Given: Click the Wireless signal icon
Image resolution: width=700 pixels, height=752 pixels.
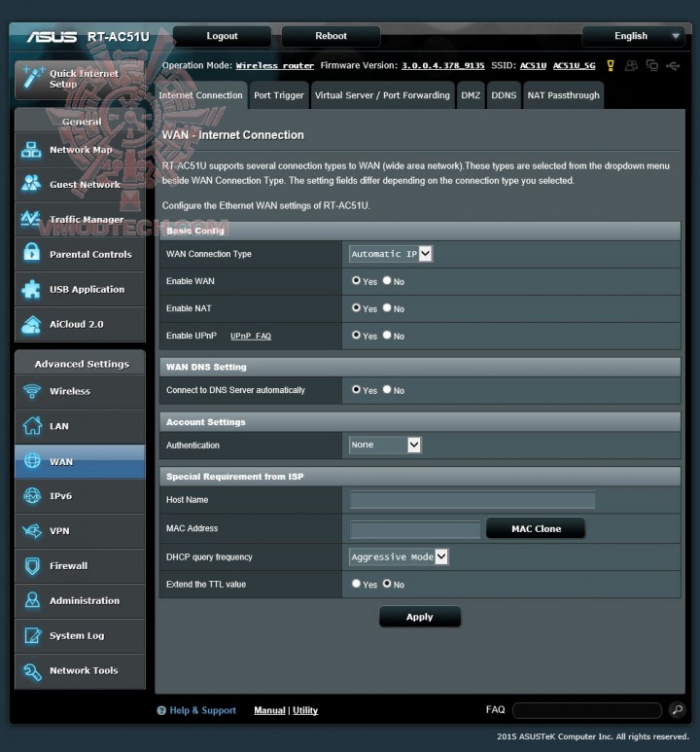Looking at the screenshot, I should click(x=32, y=391).
